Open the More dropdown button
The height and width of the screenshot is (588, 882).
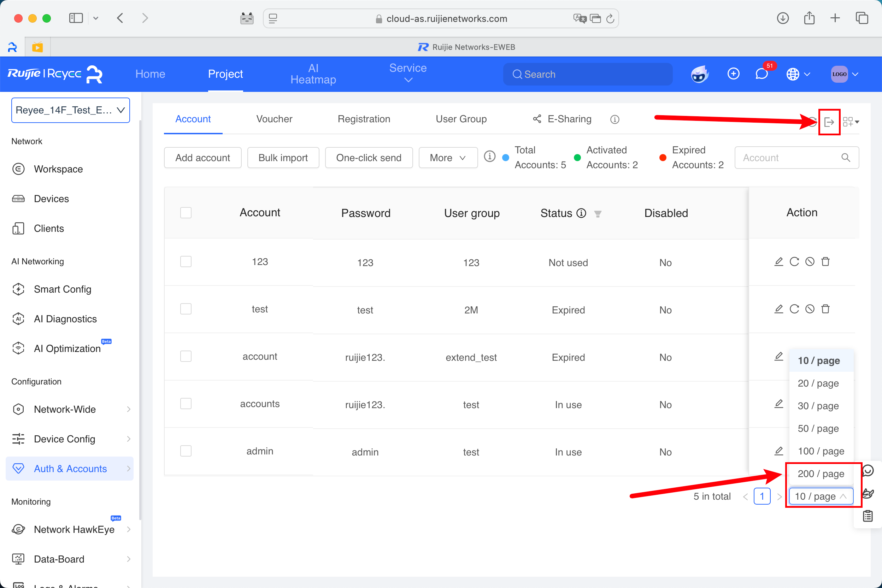pos(448,158)
